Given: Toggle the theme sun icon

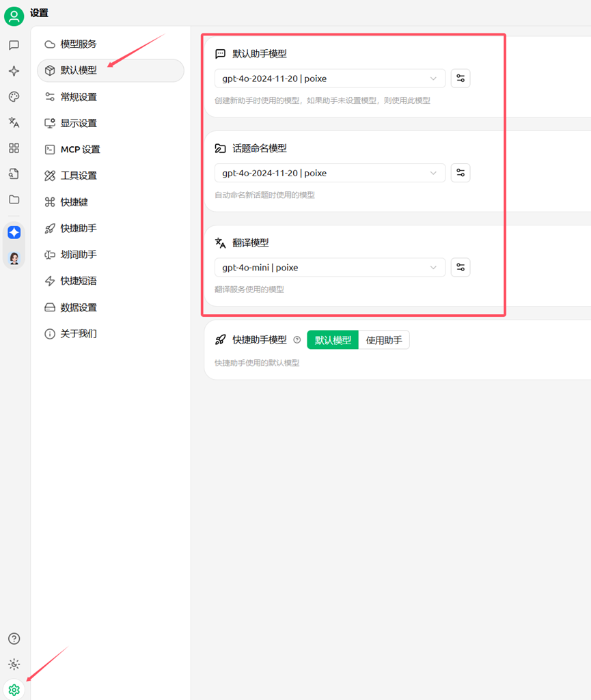Looking at the screenshot, I should tap(14, 664).
